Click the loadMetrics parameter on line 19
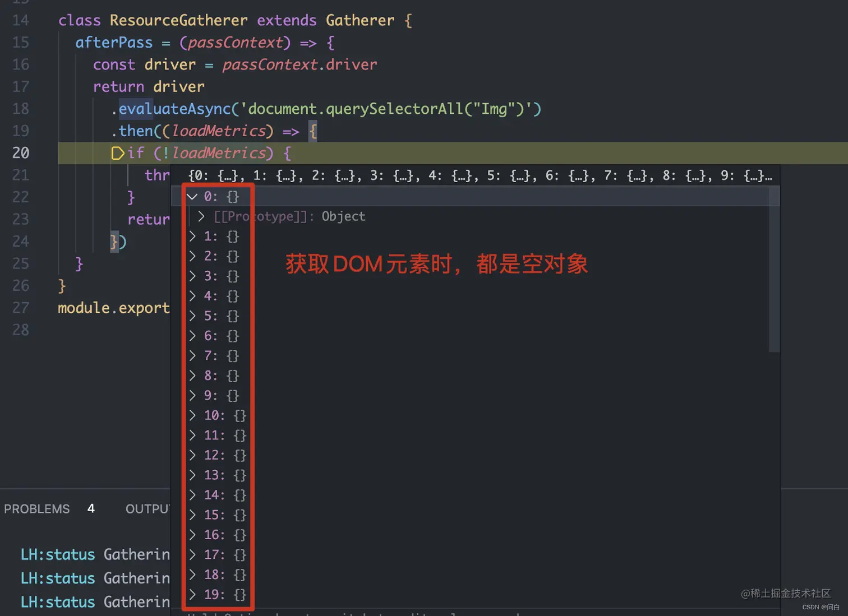 pyautogui.click(x=219, y=131)
